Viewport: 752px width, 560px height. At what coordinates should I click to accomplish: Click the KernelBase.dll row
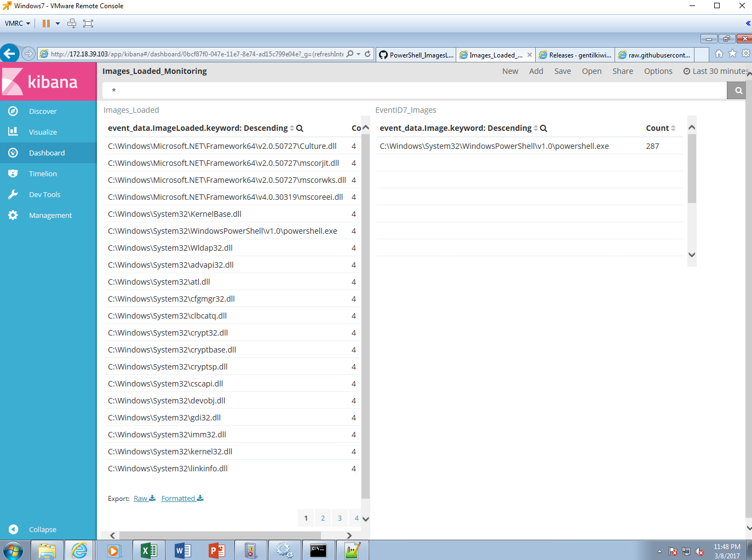pos(232,214)
